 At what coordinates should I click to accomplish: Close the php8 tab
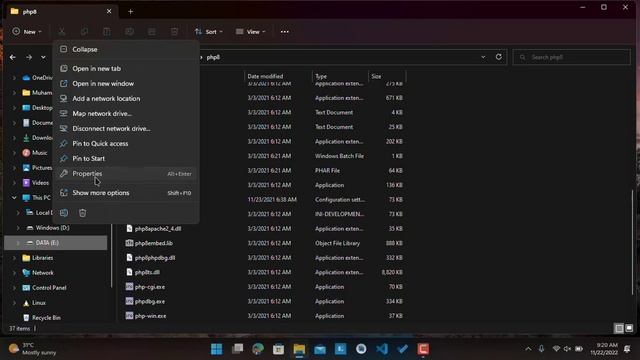[x=109, y=11]
